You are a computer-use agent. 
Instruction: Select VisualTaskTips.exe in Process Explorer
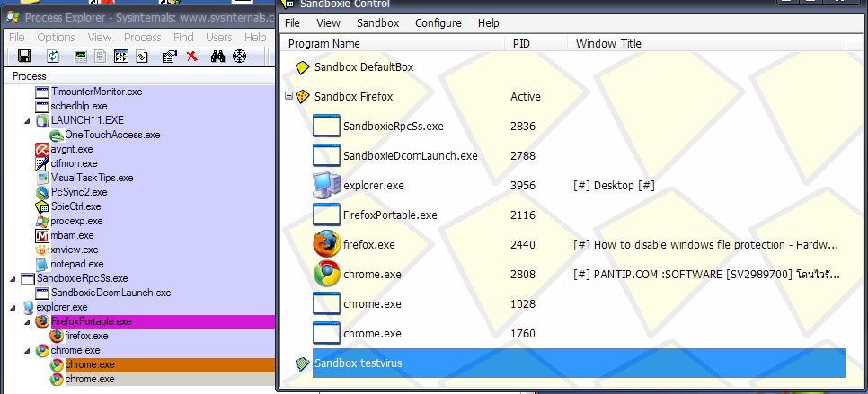click(x=93, y=178)
